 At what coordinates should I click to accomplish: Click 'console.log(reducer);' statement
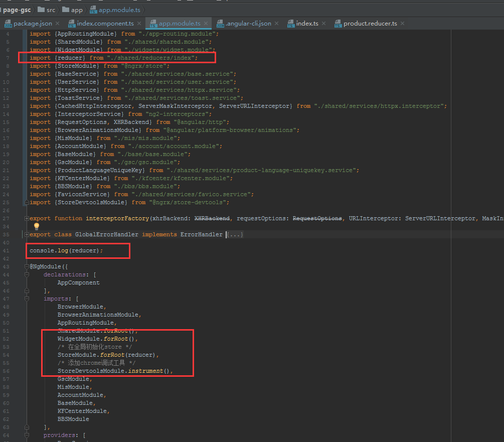click(66, 250)
